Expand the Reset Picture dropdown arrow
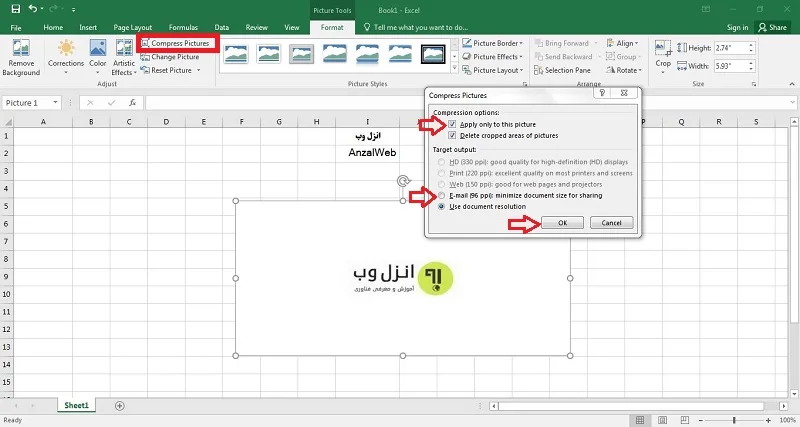The image size is (800, 427). pyautogui.click(x=198, y=70)
